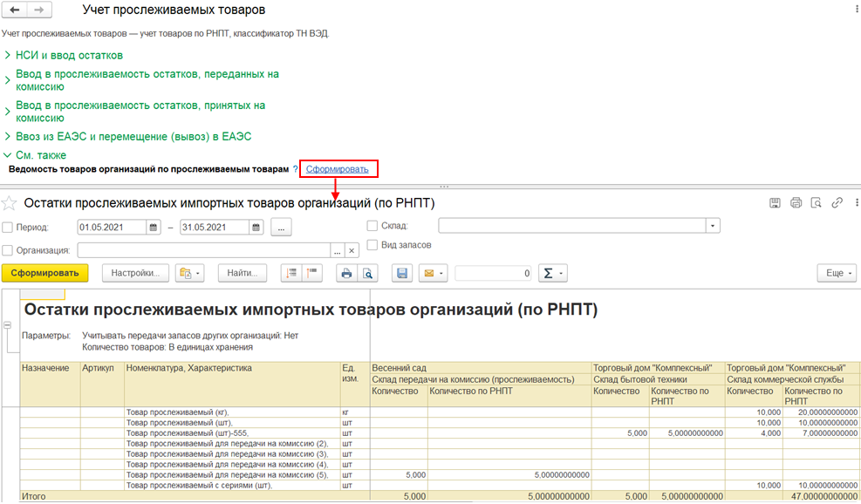Image resolution: width=861 pixels, height=504 pixels.
Task: Click the favorite star next to report title
Action: [x=10, y=203]
